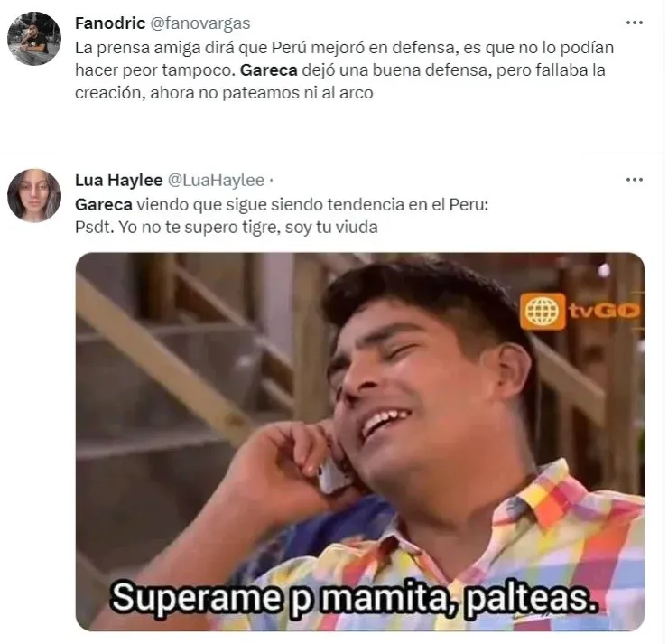The width and height of the screenshot is (668, 644).
Task: Click the globe icon of the tvGO watermark
Action: coord(543,312)
